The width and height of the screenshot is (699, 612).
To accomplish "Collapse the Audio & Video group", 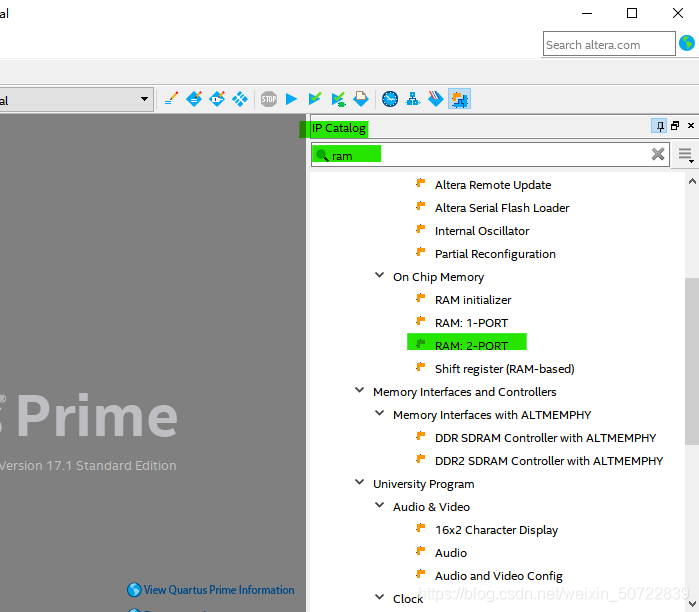I will tap(379, 505).
